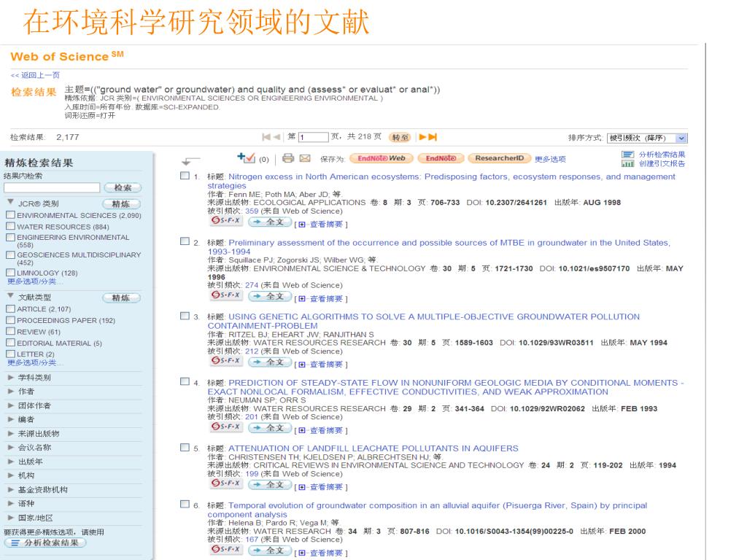Select the checkbox for result 1
The height and width of the screenshot is (560, 747).
[x=185, y=175]
